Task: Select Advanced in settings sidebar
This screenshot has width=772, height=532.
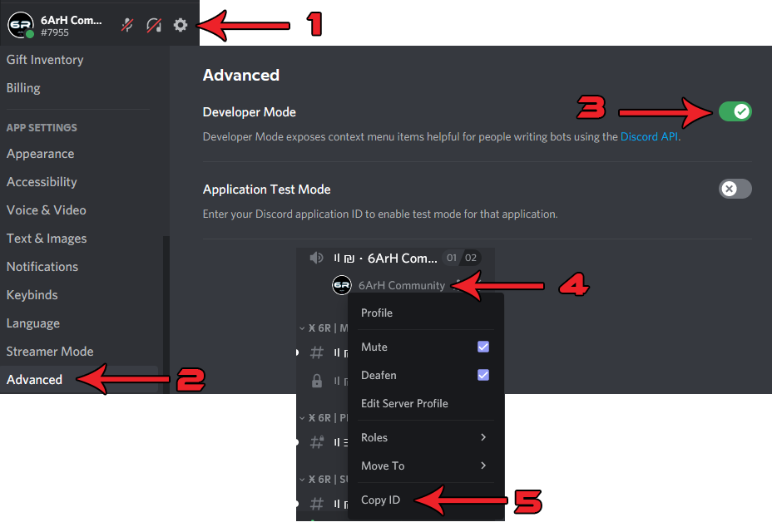Action: 35,379
